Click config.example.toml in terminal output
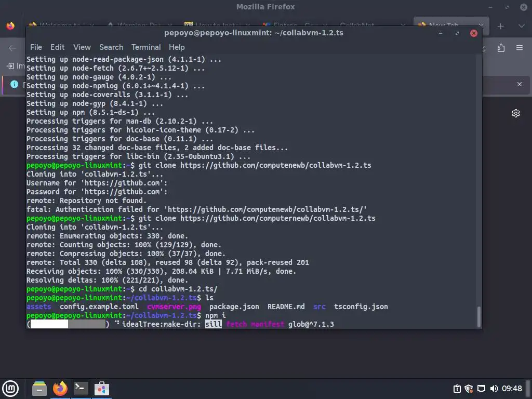Image resolution: width=532 pixels, height=399 pixels. pos(99,307)
